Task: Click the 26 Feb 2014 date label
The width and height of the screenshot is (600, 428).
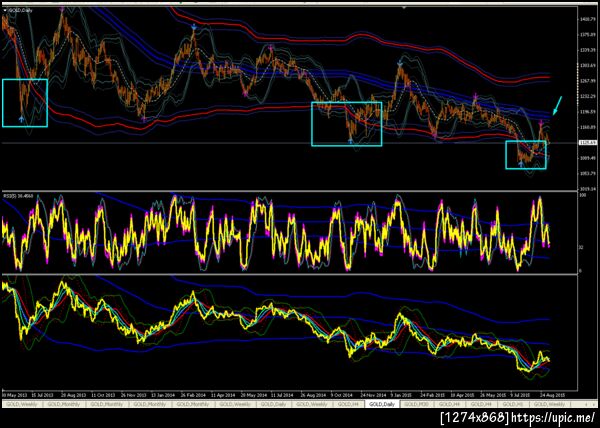Action: pos(194,394)
